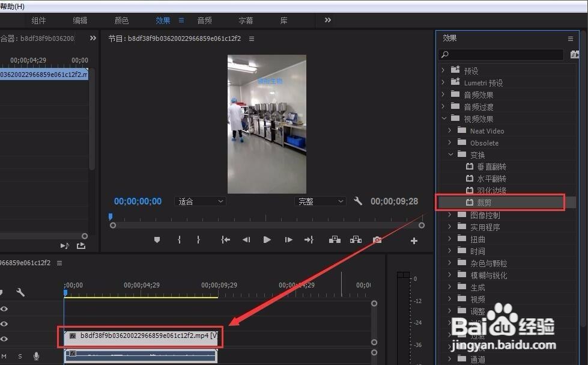Click the Lift button icon

click(x=335, y=239)
